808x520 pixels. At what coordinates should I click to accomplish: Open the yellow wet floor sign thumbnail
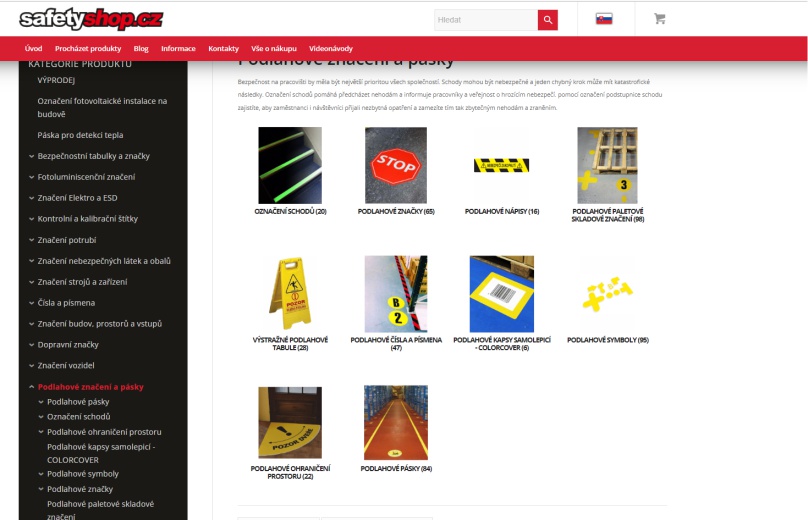point(290,293)
